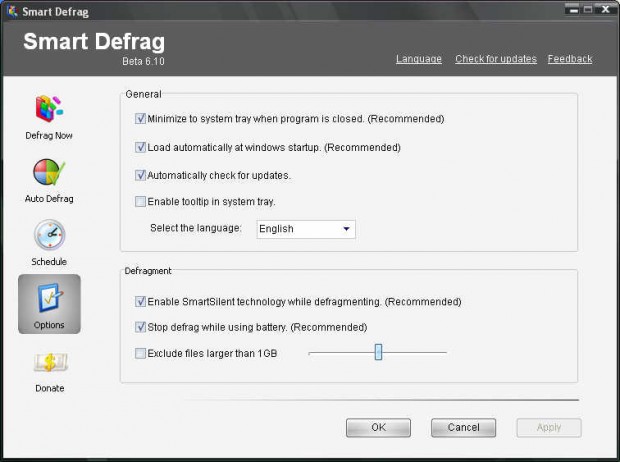This screenshot has width=620, height=462.
Task: Check Exclude files larger than 1GB
Action: [x=140, y=353]
